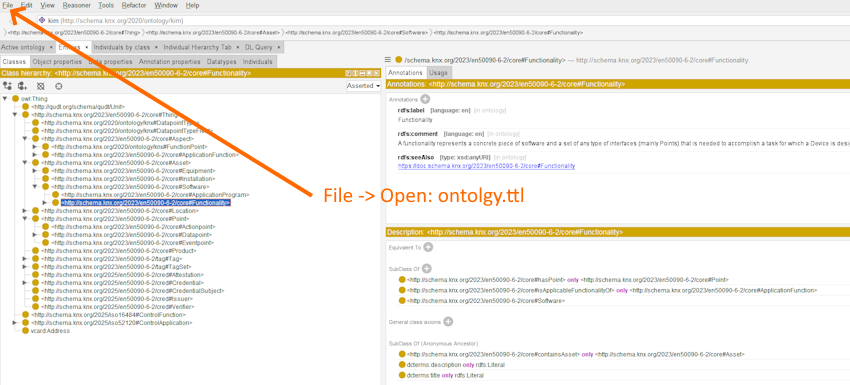Viewport: 850px width, 385px height.
Task: Open the Refactor menu
Action: coord(134,5)
